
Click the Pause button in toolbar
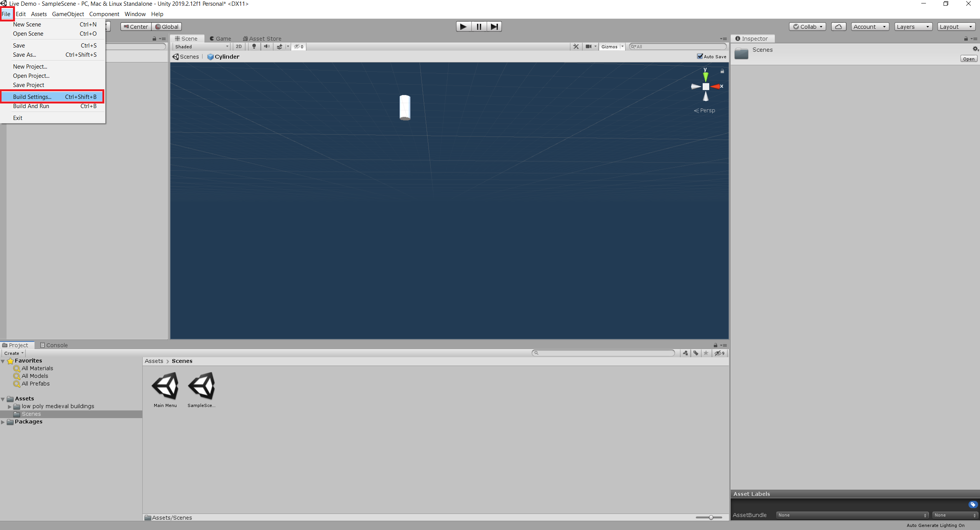(x=479, y=27)
